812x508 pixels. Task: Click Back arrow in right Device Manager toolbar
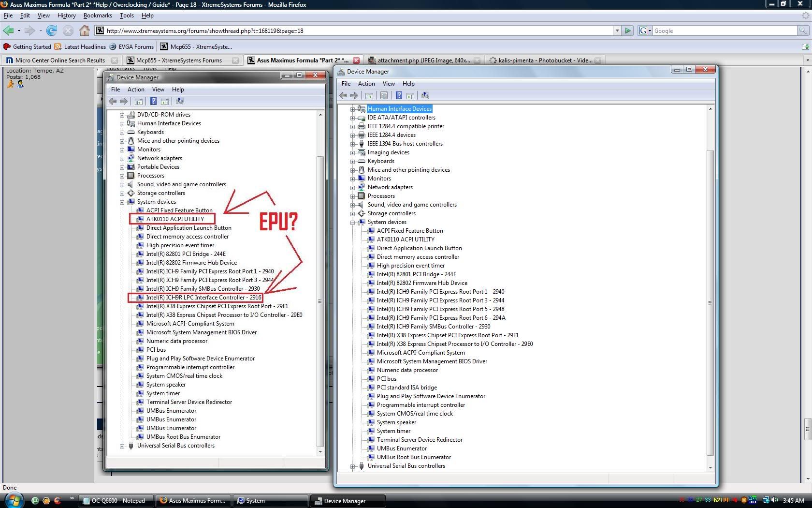tap(343, 95)
